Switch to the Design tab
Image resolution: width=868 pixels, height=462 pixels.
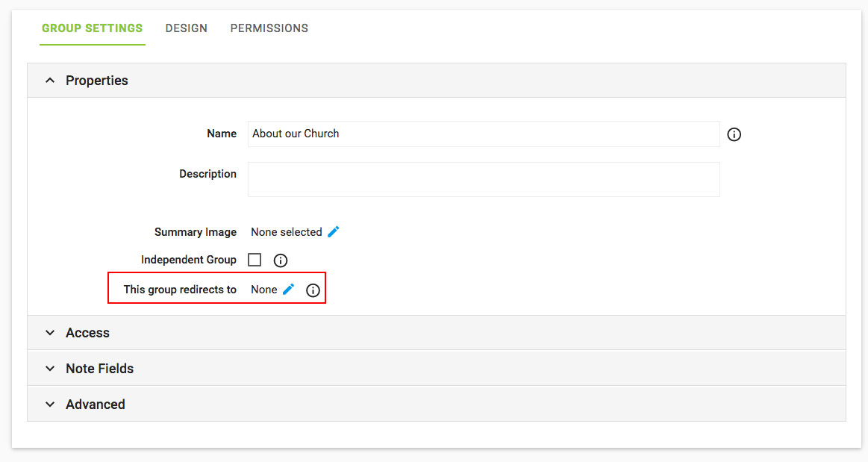click(x=187, y=28)
